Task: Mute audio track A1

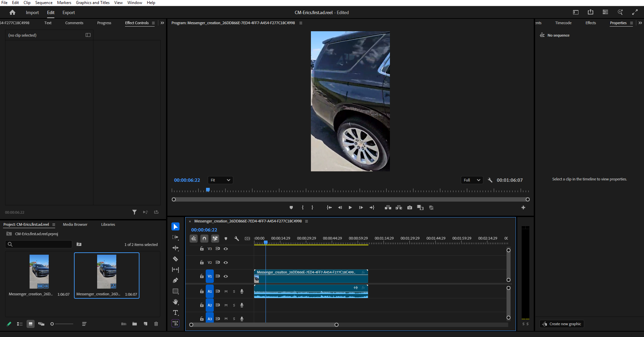Action: point(226,291)
